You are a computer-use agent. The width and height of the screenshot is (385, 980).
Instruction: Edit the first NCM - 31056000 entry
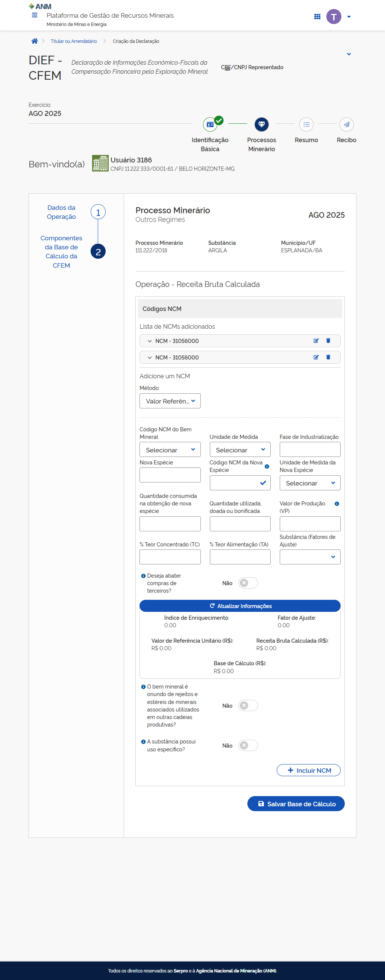tap(316, 341)
